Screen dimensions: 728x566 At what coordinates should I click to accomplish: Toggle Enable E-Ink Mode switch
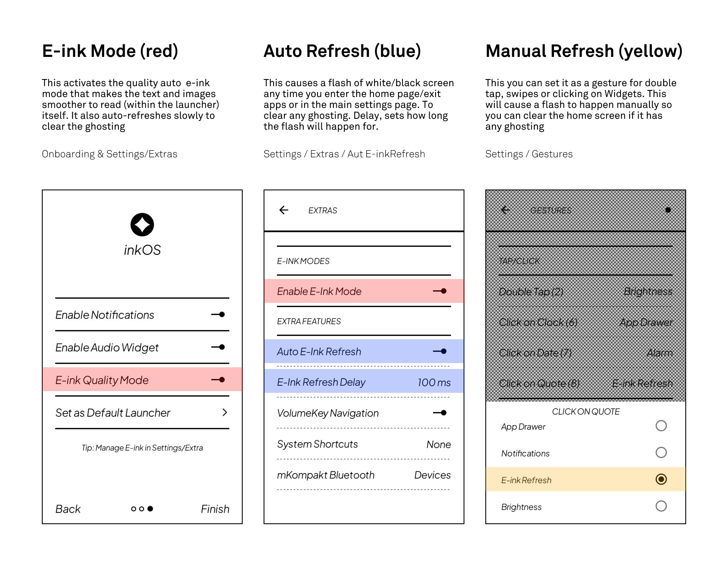click(x=440, y=291)
